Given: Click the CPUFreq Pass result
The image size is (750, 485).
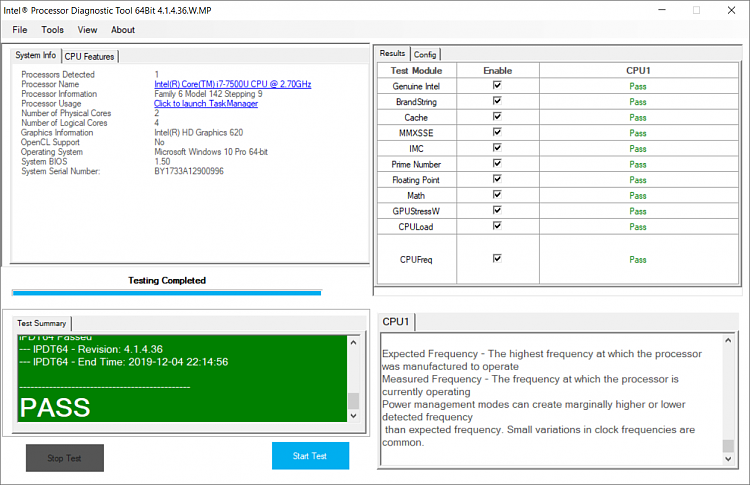Looking at the screenshot, I should [638, 260].
